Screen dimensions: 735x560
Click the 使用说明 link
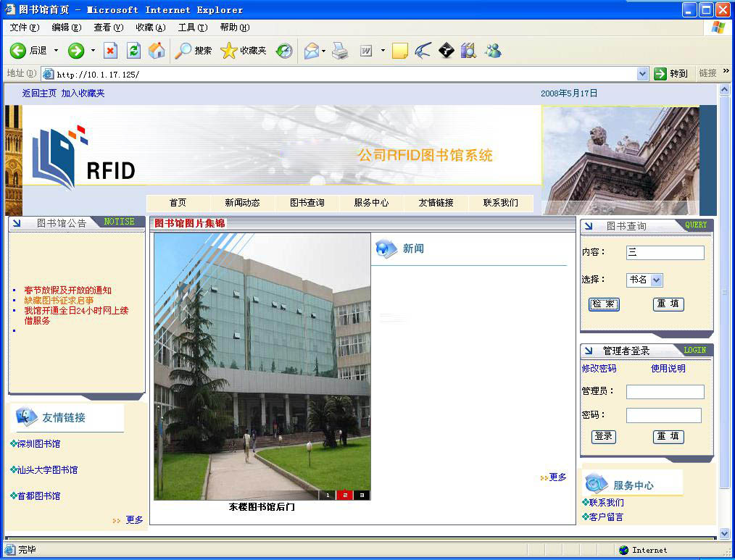pos(668,368)
